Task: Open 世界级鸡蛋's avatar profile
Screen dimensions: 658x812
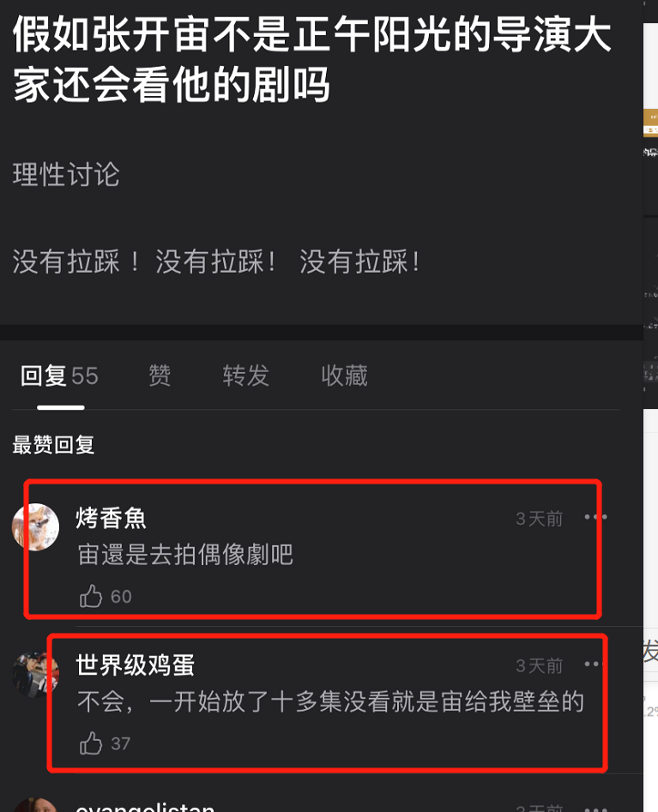Action: pos(35,674)
